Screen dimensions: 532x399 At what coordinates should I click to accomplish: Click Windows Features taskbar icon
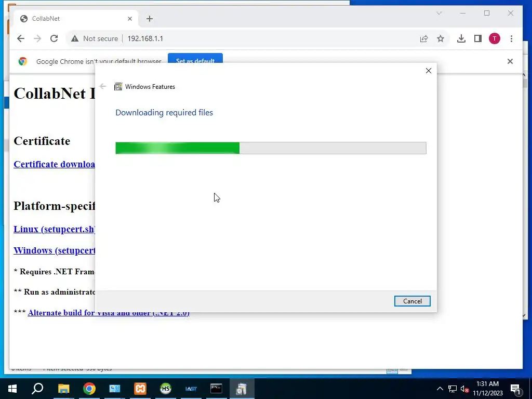[242, 389]
